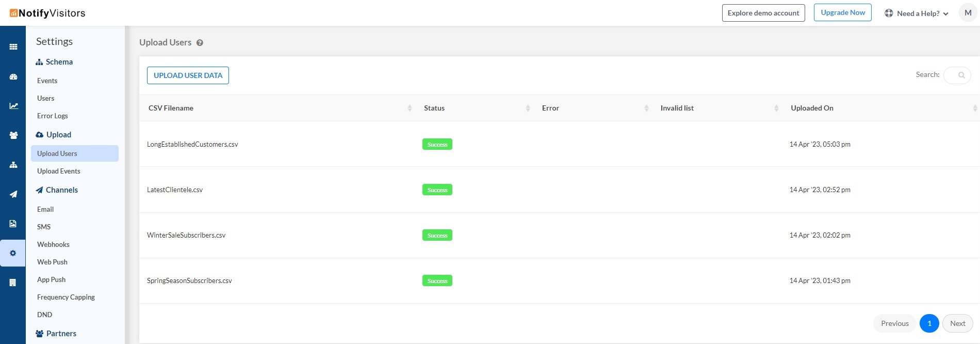Click Upgrade Now button

coord(843,12)
